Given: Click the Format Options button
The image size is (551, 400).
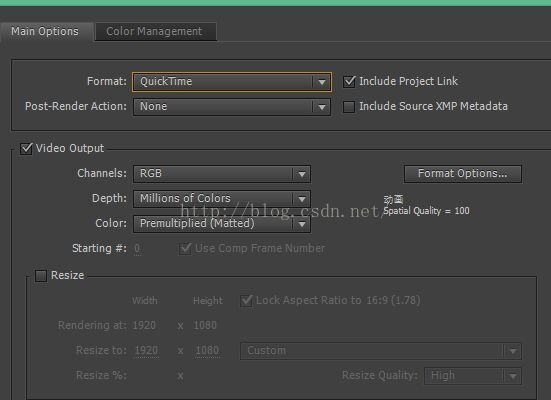Looking at the screenshot, I should pyautogui.click(x=463, y=174).
